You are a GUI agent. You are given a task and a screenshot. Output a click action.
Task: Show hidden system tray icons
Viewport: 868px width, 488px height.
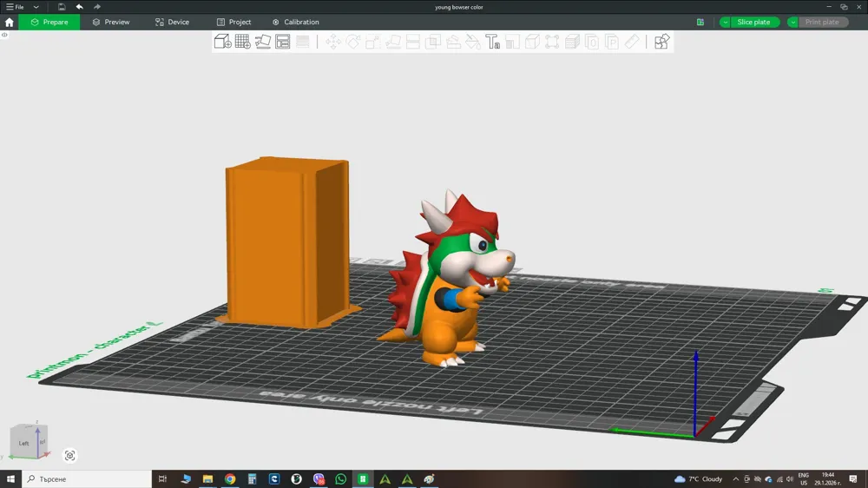tap(736, 478)
